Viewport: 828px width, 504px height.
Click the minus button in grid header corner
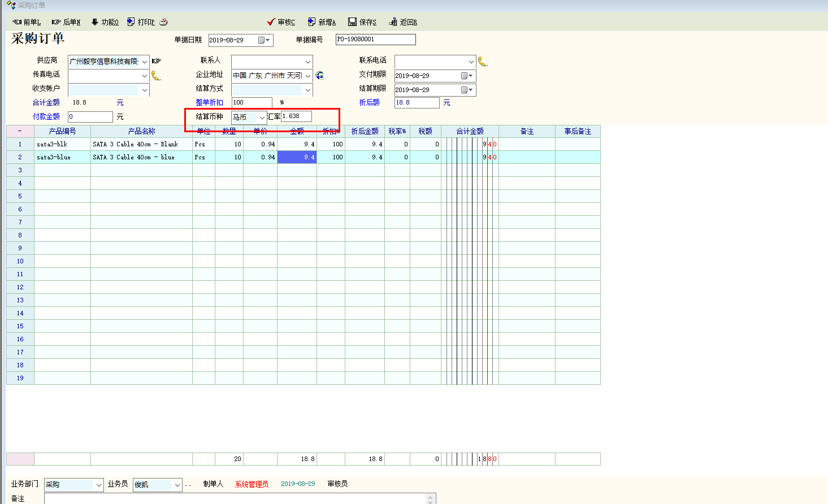pos(20,131)
